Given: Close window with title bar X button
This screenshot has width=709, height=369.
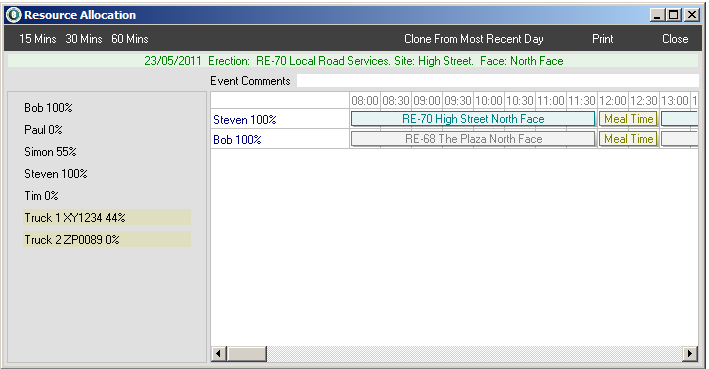Looking at the screenshot, I should coord(692,15).
